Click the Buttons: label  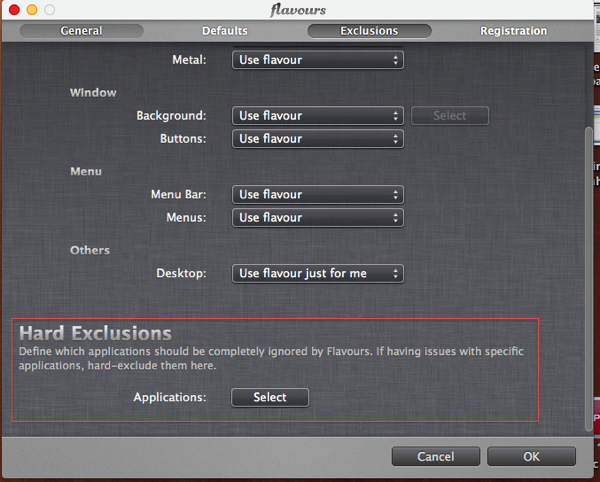click(x=183, y=138)
